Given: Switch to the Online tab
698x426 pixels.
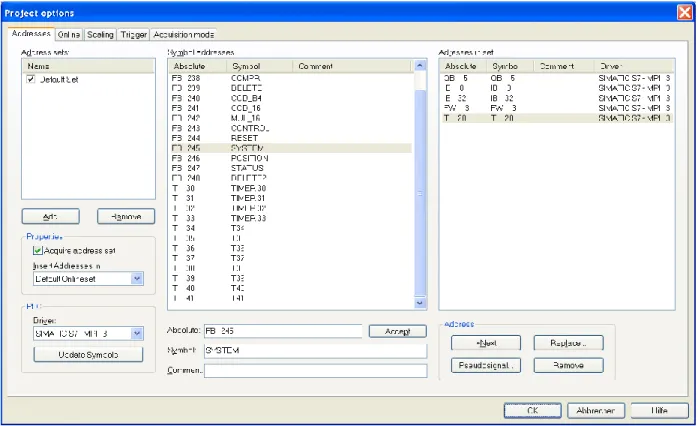Looking at the screenshot, I should [69, 35].
